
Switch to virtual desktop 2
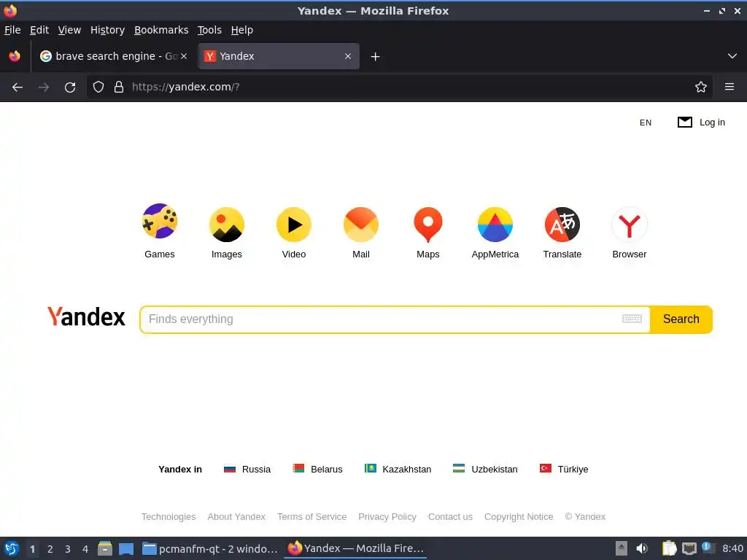[x=50, y=549]
